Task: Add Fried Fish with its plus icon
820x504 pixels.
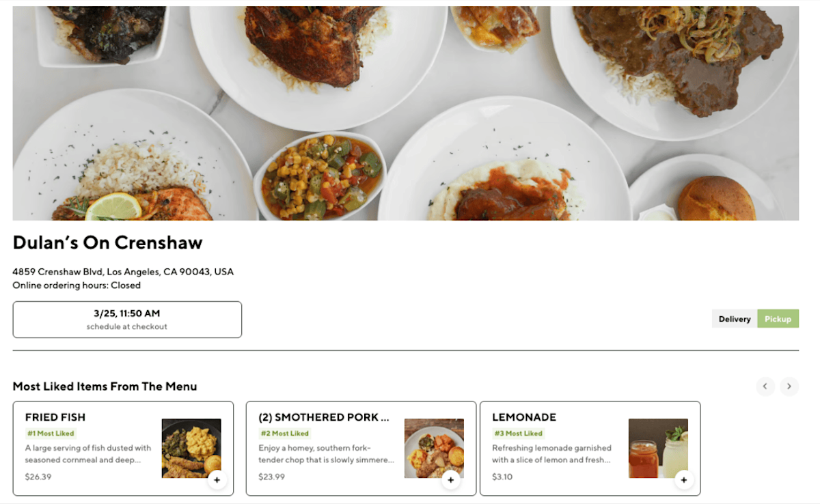Action: 217,480
